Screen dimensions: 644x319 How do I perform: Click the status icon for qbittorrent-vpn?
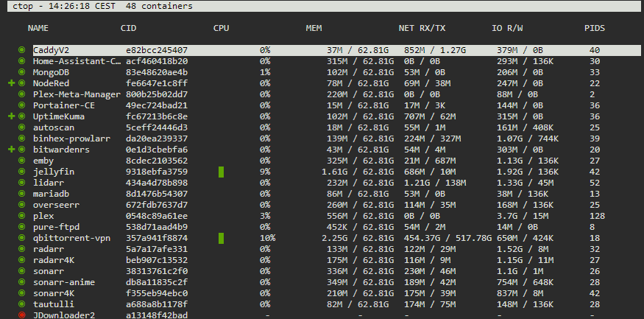click(x=22, y=238)
